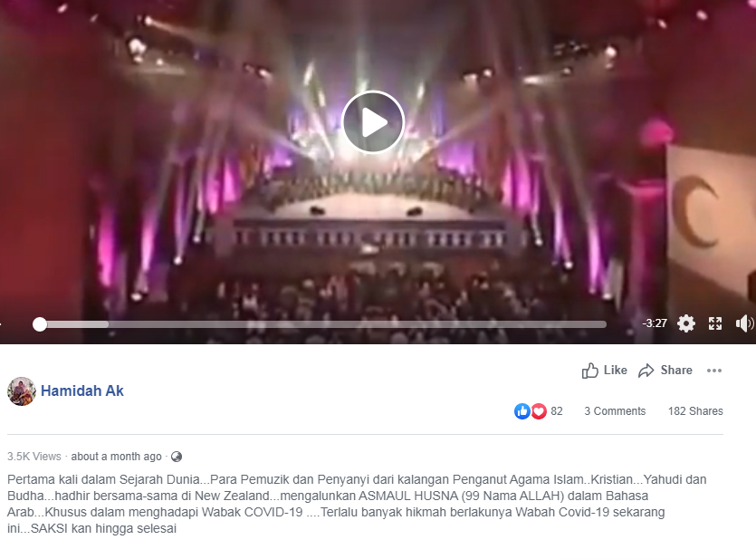This screenshot has height=559, width=756.
Task: Open Hamidah Ak profile link
Action: tap(82, 390)
